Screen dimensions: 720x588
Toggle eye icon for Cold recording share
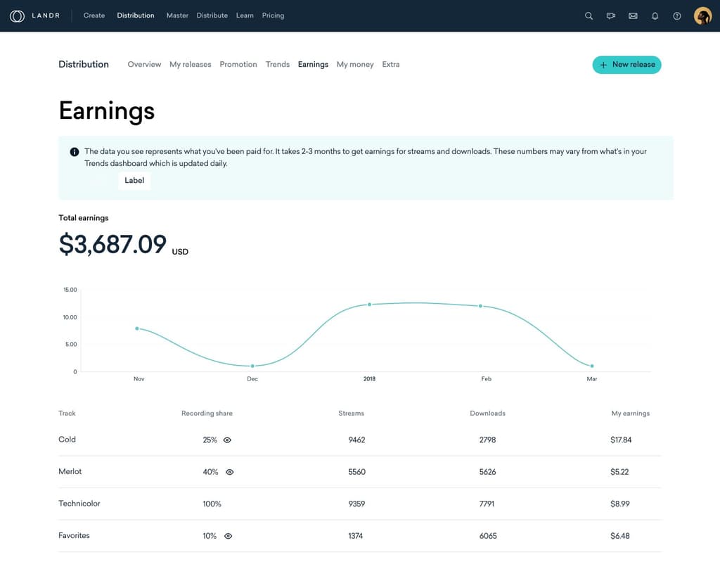tap(227, 440)
